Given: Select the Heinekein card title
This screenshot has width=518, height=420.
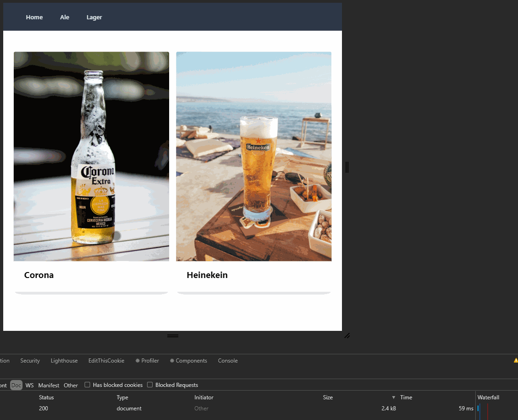Looking at the screenshot, I should (x=207, y=275).
